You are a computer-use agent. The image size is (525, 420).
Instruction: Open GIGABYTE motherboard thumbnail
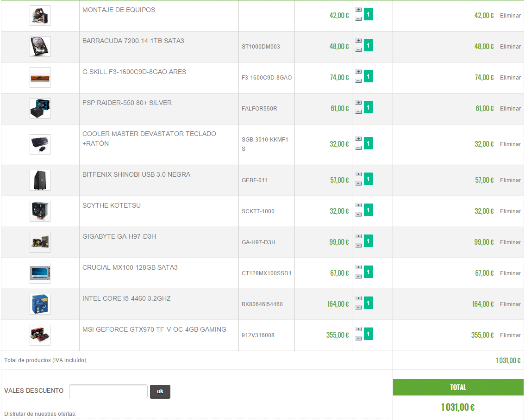(40, 242)
